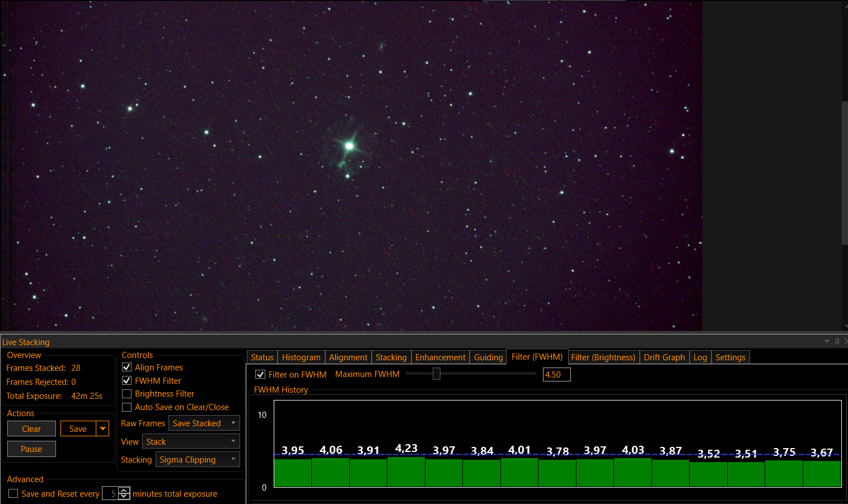The image size is (848, 504).
Task: Open the Save button dropdown arrow
Action: [102, 428]
